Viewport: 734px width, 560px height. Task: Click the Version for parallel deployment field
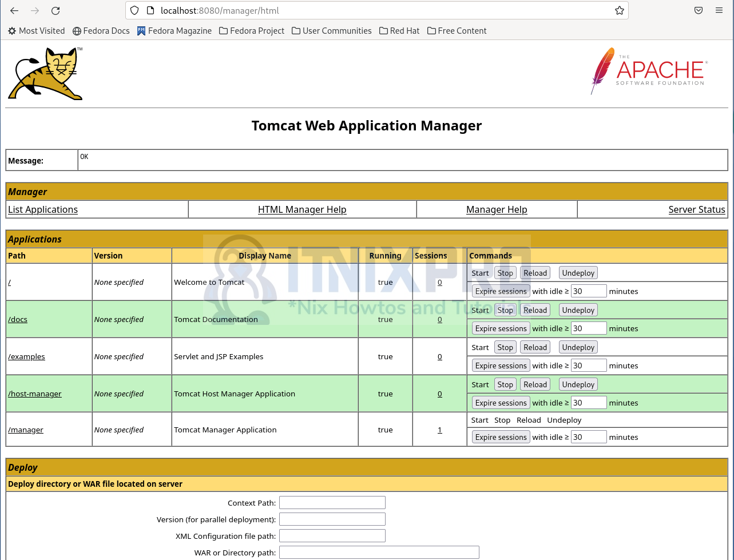[332, 519]
